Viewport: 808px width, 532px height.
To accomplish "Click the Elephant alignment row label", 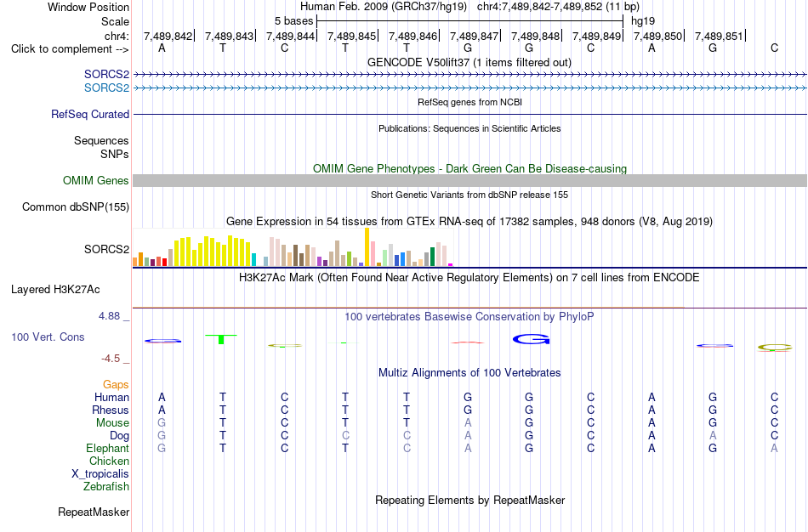I will coord(108,448).
